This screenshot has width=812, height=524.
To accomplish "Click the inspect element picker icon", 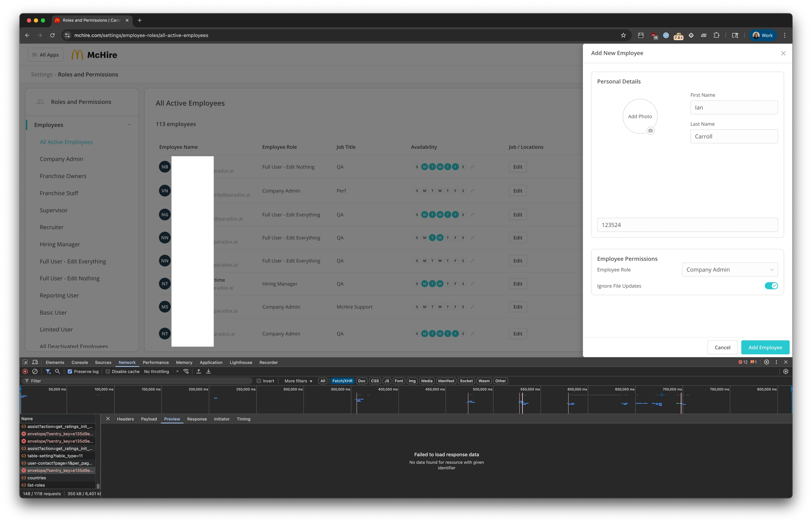I will [25, 362].
